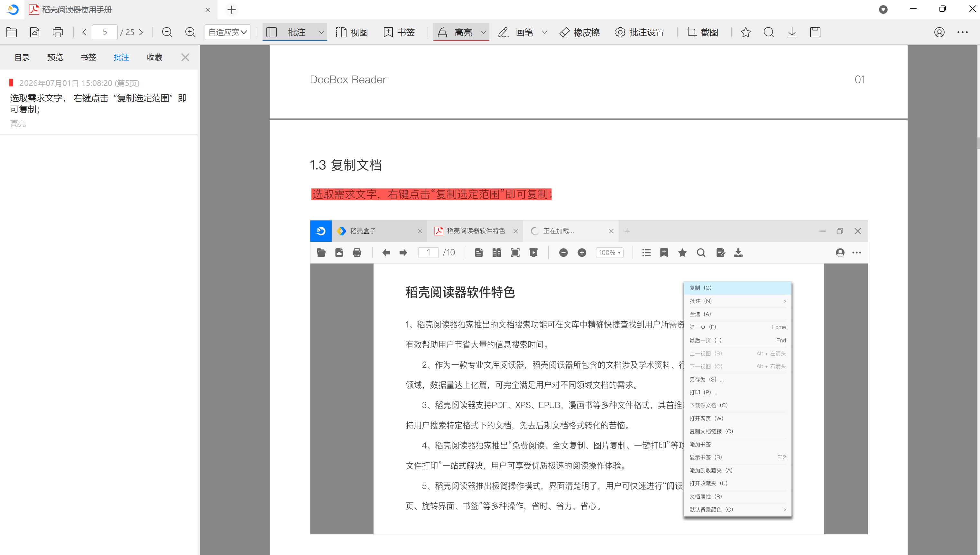Screen dimensions: 980x555
Task: Switch to the 目录 sidebar tab
Action: tap(22, 57)
